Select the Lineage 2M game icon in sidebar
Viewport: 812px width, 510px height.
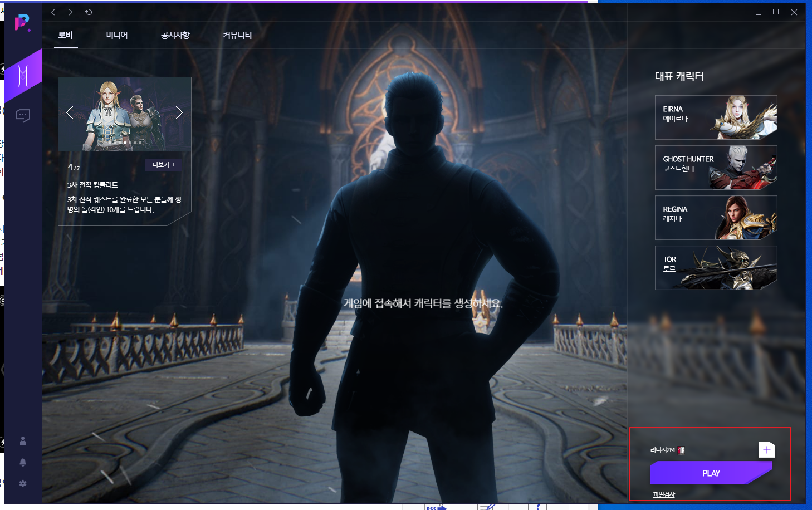click(x=23, y=76)
